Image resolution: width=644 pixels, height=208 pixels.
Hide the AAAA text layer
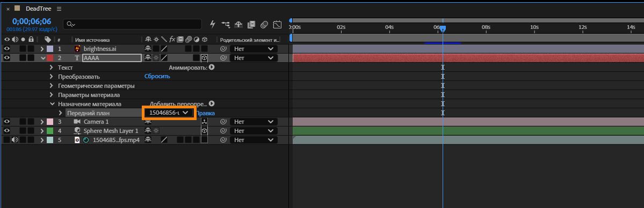point(6,58)
